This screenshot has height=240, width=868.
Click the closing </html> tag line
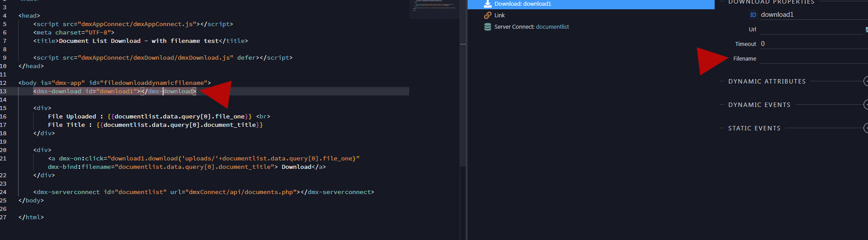click(31, 217)
